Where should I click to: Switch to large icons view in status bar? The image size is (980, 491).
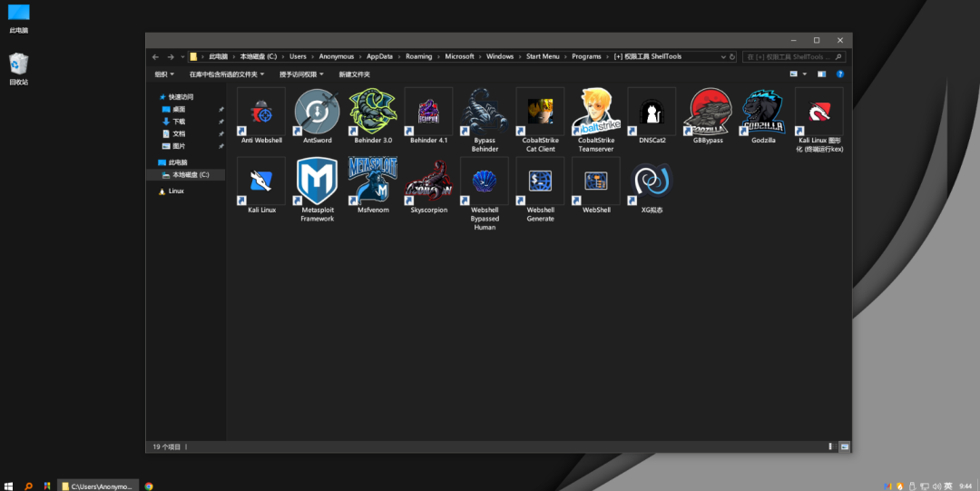[845, 447]
